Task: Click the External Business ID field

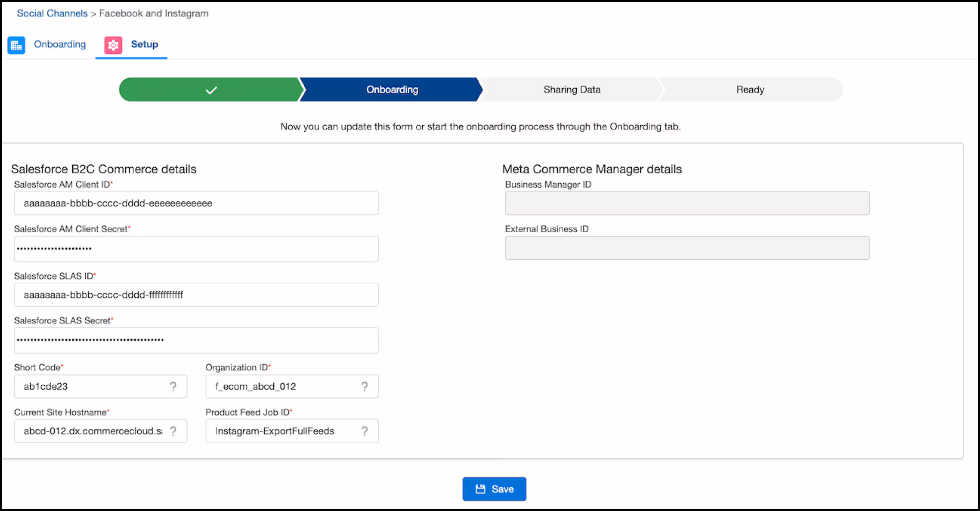Action: pos(687,248)
